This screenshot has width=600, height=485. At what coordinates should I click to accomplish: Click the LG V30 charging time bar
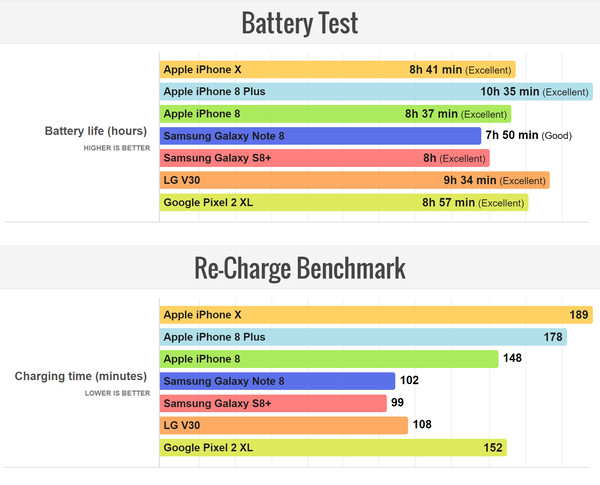click(x=283, y=425)
